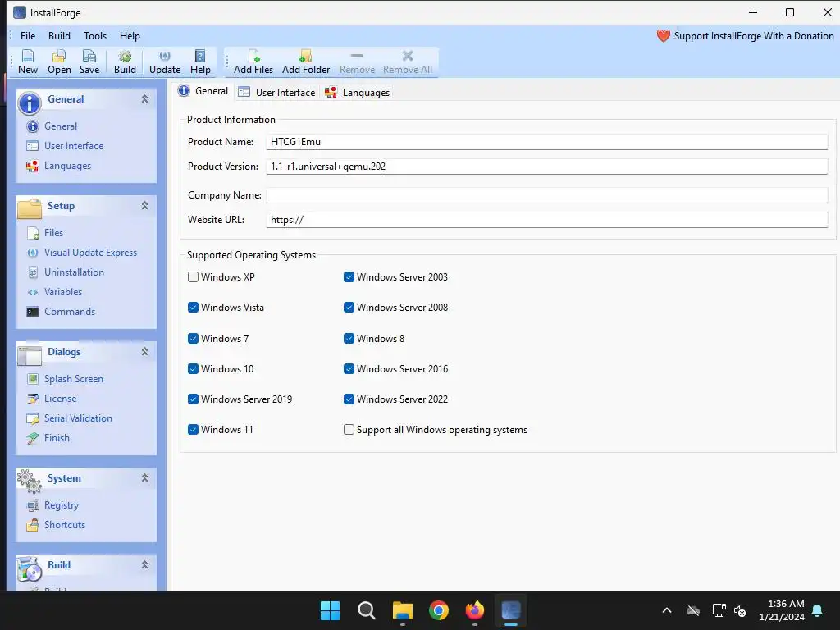
Task: Click in the Product Name field
Action: click(547, 142)
